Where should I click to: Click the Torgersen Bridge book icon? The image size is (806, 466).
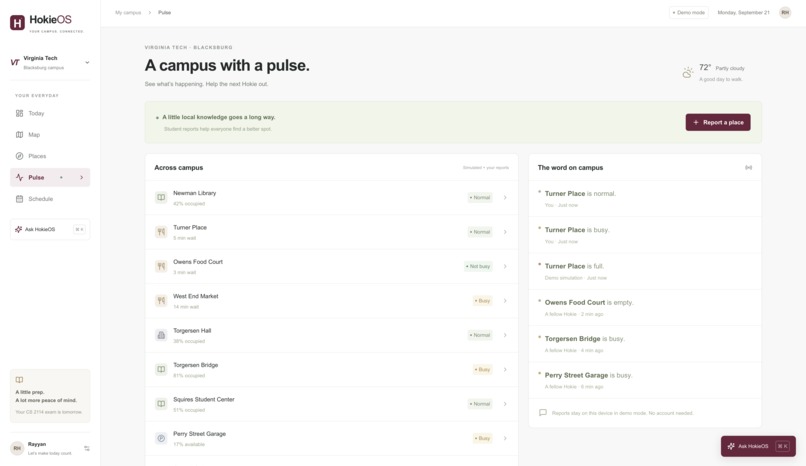click(161, 369)
